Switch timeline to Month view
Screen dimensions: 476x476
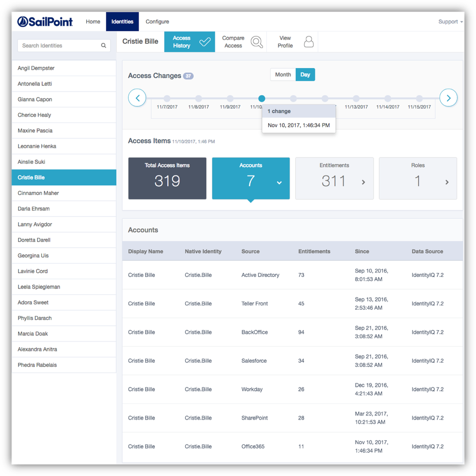(x=283, y=75)
